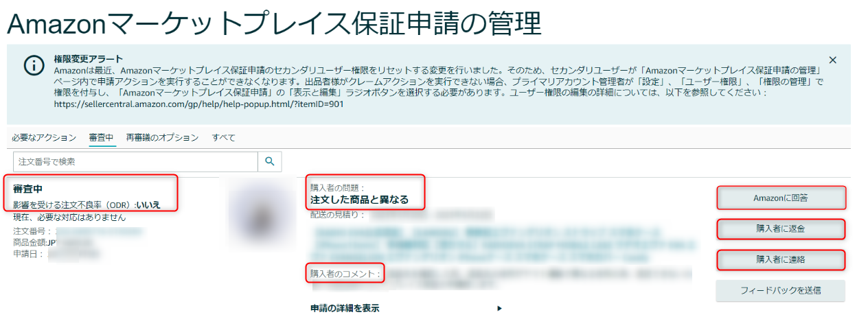Click the フィードバックを送信 button
This screenshot has height=330, width=868.
point(781,290)
